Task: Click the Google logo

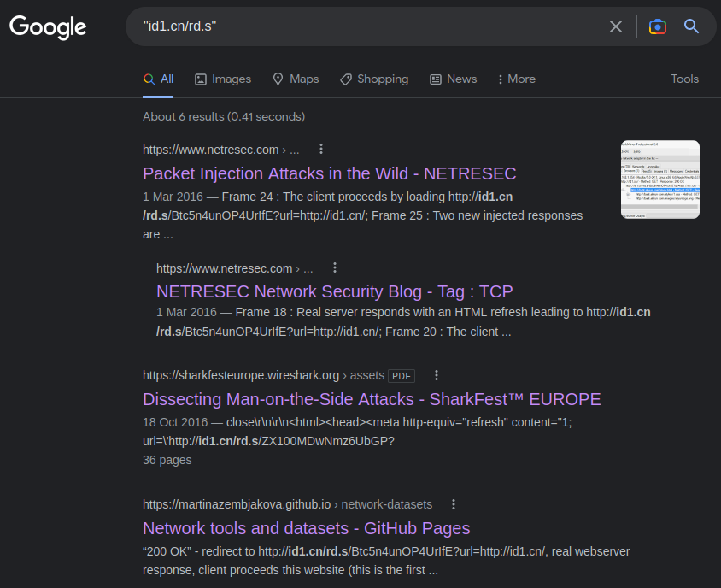Action: coord(48,26)
